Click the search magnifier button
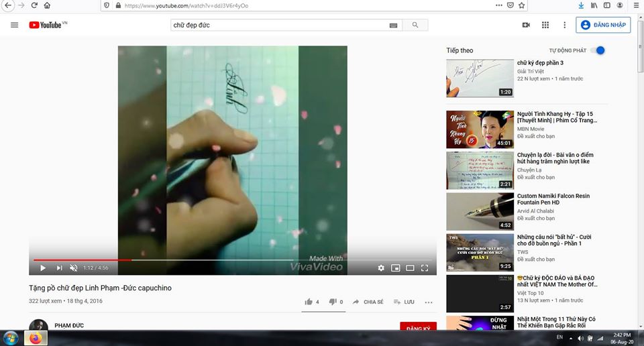Screen dimensions: 644x346 (x=415, y=25)
